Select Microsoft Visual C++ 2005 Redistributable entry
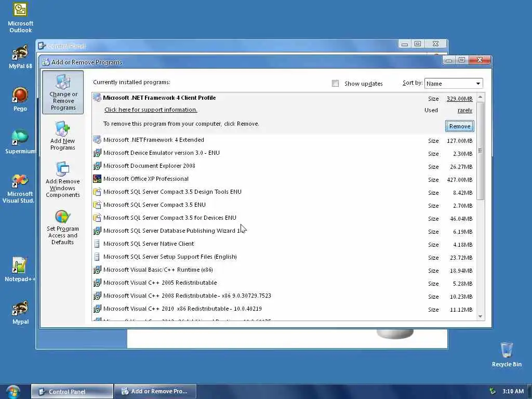 284,283
